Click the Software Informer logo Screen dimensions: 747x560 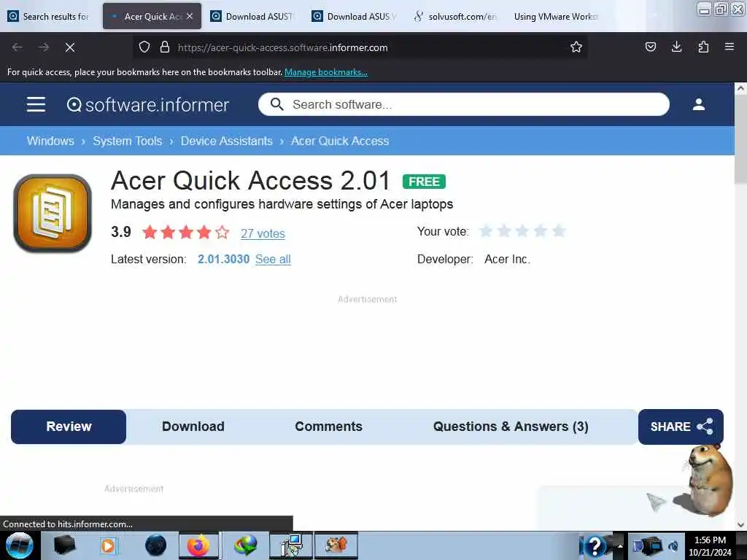coord(147,105)
